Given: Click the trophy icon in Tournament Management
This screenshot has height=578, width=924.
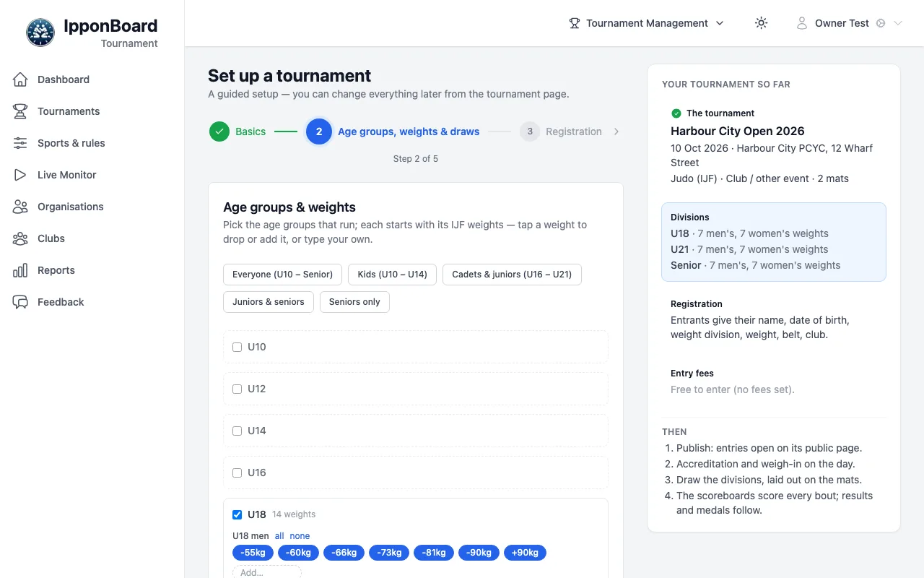Looking at the screenshot, I should click(575, 23).
